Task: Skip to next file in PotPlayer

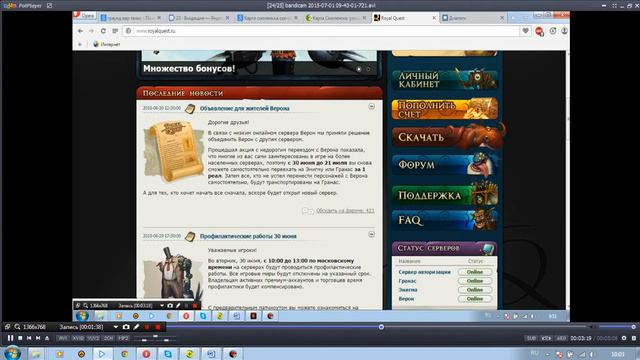Action: tap(38, 338)
